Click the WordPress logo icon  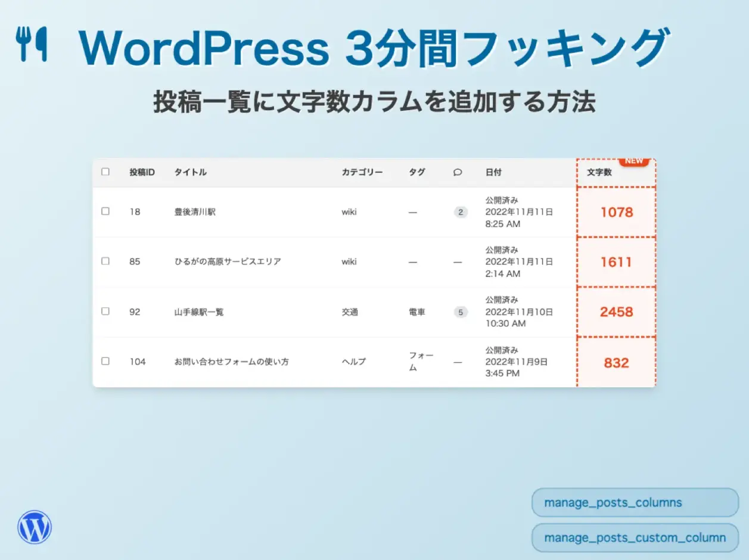35,527
